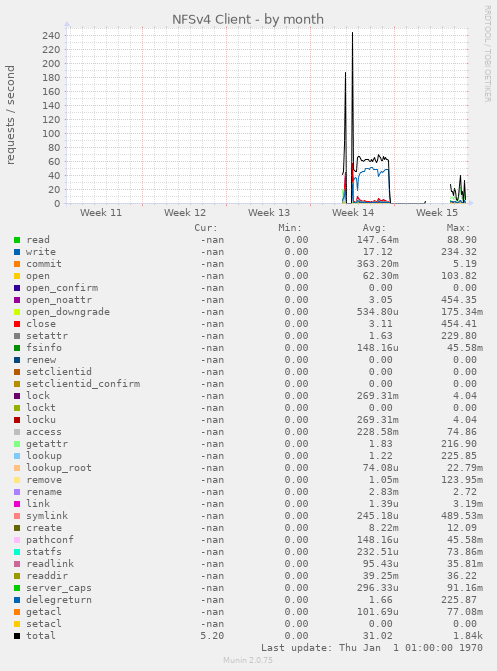Click the rename legend label

click(x=44, y=492)
